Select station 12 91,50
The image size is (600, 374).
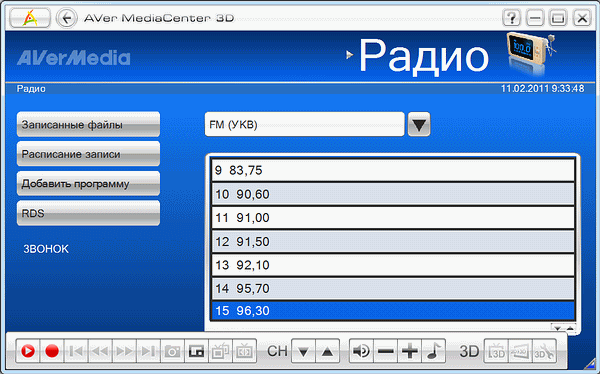(393, 242)
